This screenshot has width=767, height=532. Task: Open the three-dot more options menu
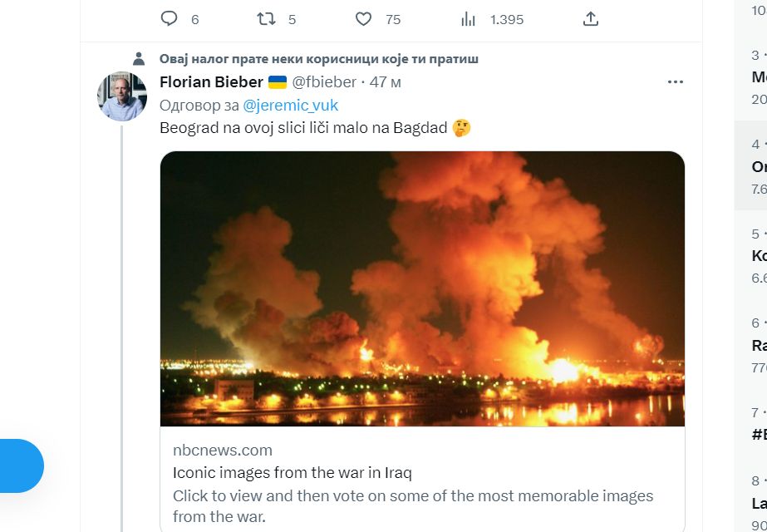coord(676,81)
